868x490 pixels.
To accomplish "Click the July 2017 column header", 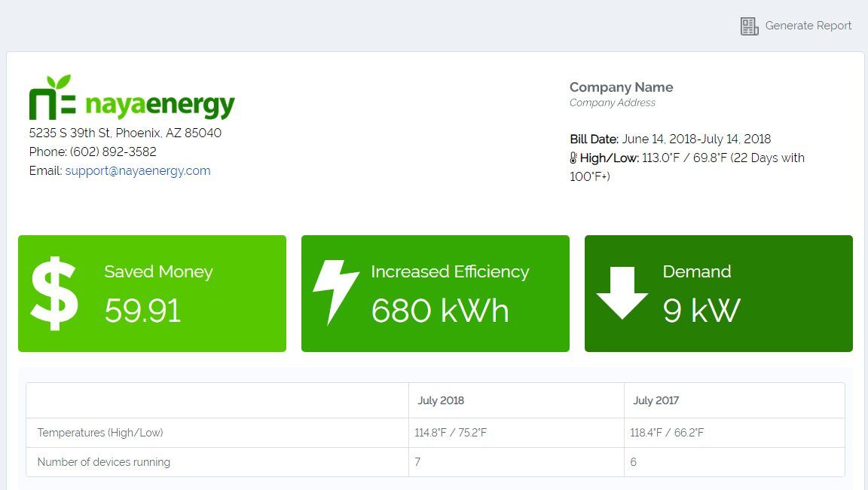I will (656, 401).
